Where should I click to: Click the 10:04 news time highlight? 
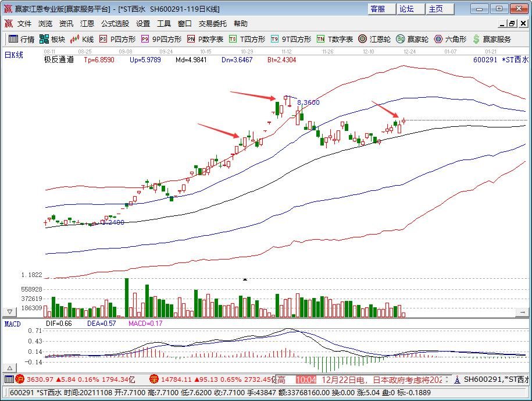point(306,379)
